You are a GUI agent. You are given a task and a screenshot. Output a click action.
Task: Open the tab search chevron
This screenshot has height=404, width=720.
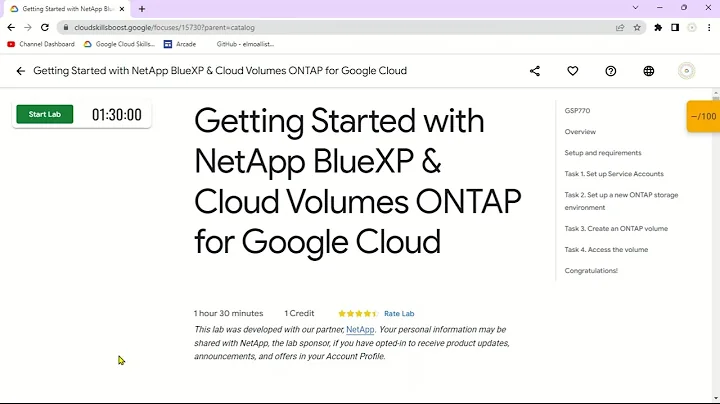[x=636, y=8]
